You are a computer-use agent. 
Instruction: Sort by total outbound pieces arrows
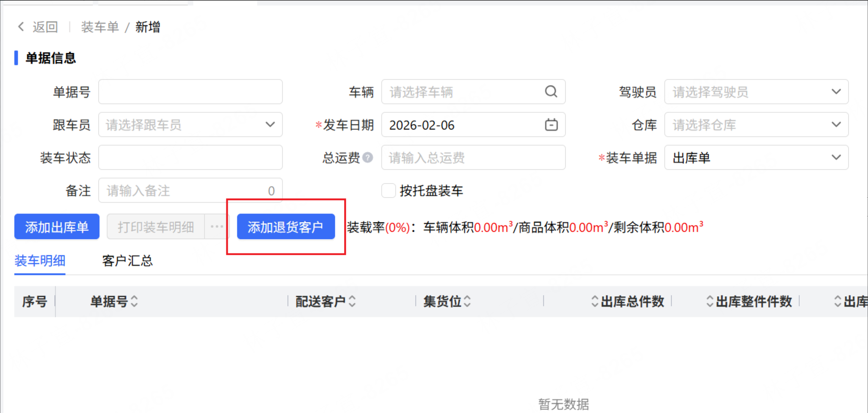(595, 301)
